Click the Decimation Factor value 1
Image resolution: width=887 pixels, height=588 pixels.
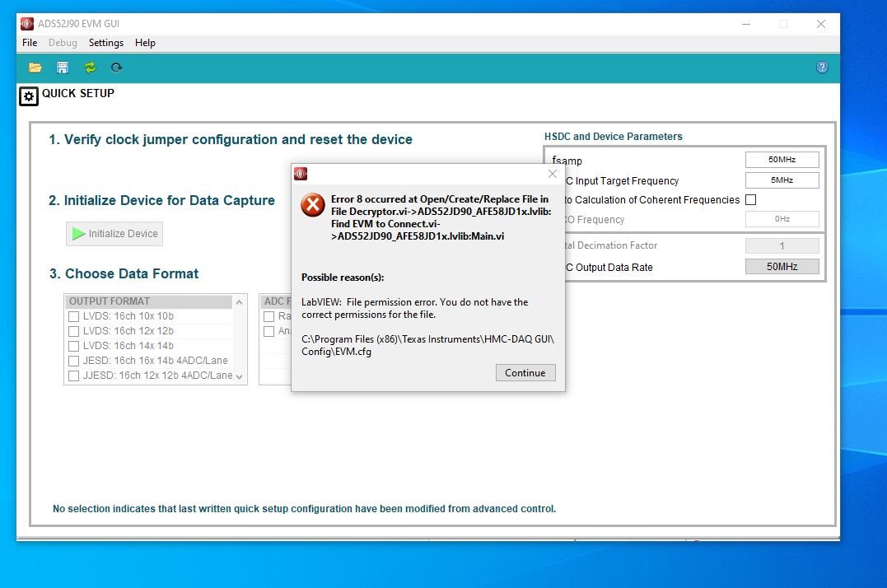click(x=782, y=245)
